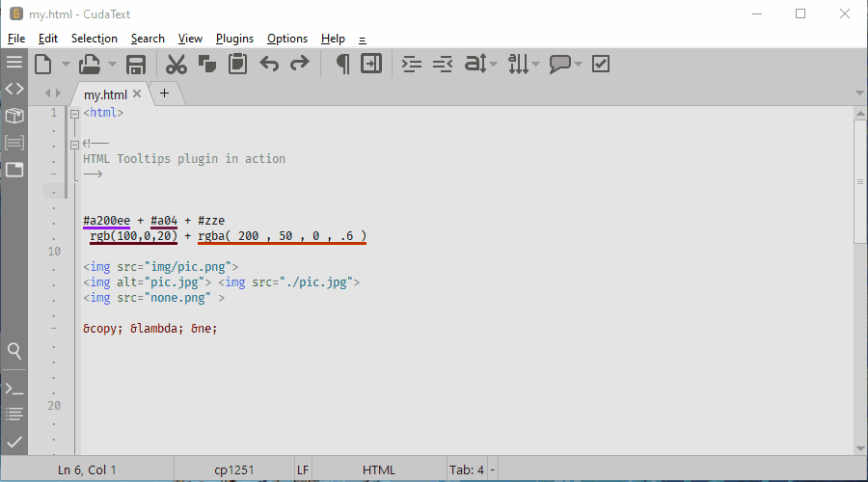Viewport: 868px width, 482px height.
Task: Toggle the sidebar hamburger button
Action: point(14,62)
